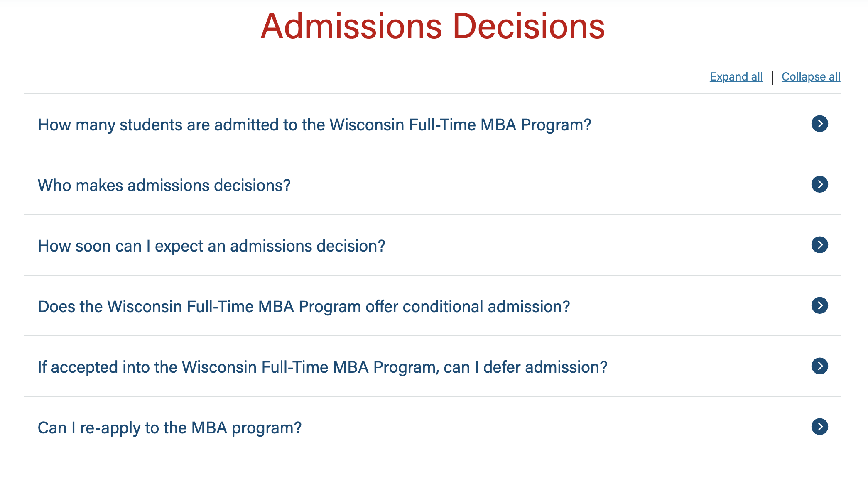Click the 'Collapse all' link
The height and width of the screenshot is (479, 868).
[811, 77]
